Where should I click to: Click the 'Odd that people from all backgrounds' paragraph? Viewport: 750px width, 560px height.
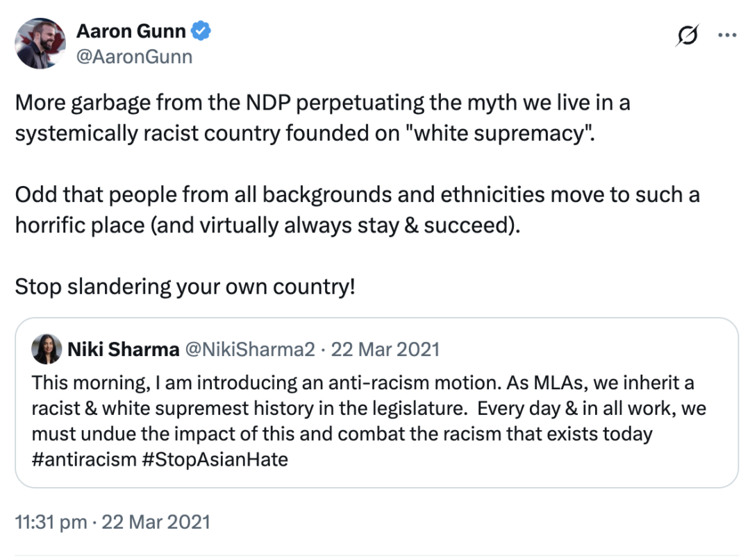tap(357, 194)
